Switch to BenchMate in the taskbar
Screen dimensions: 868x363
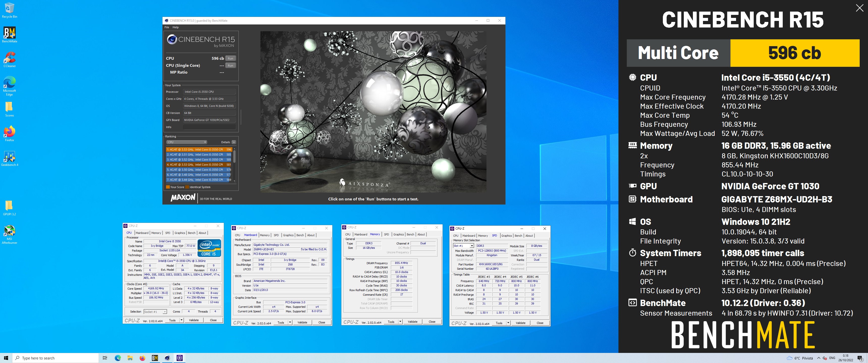pos(155,358)
